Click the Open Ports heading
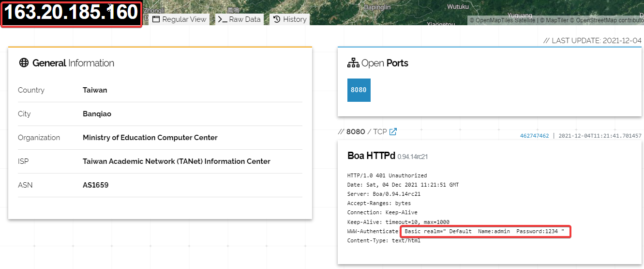 [385, 63]
